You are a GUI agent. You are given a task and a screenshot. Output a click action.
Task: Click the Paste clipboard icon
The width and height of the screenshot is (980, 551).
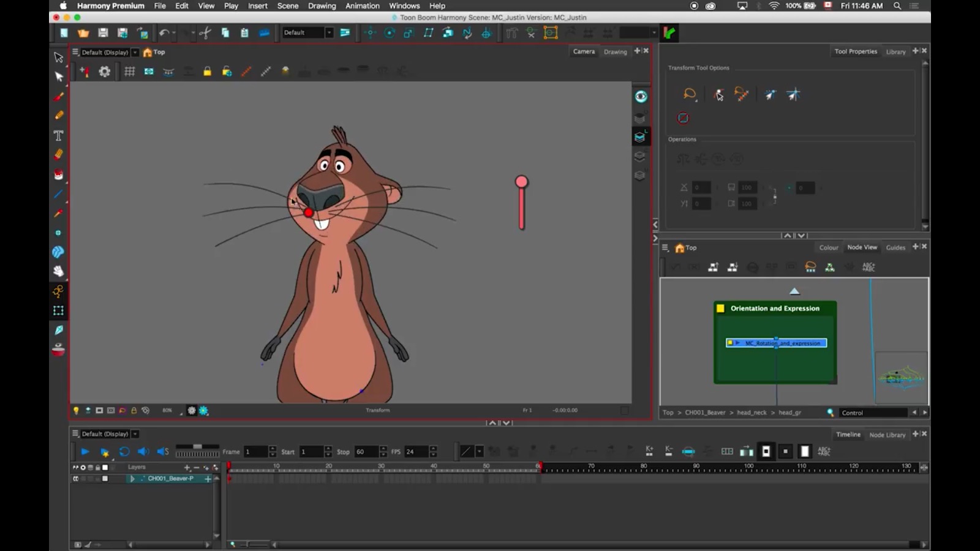244,33
